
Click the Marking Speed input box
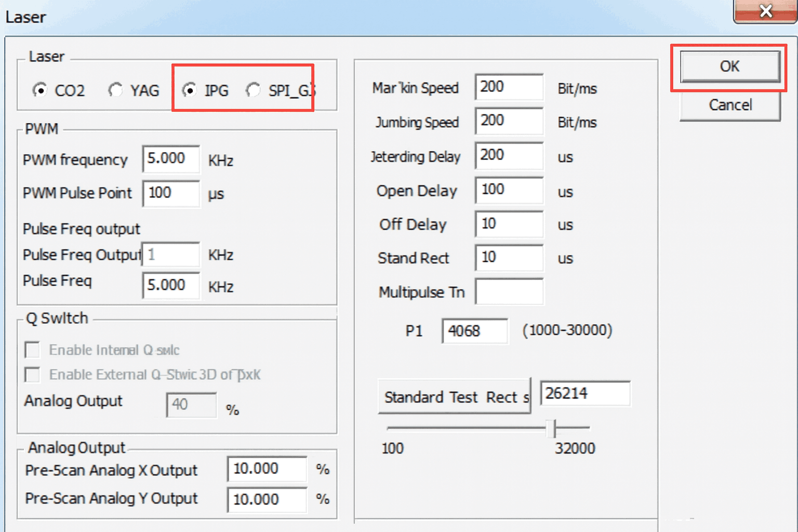[x=509, y=87]
